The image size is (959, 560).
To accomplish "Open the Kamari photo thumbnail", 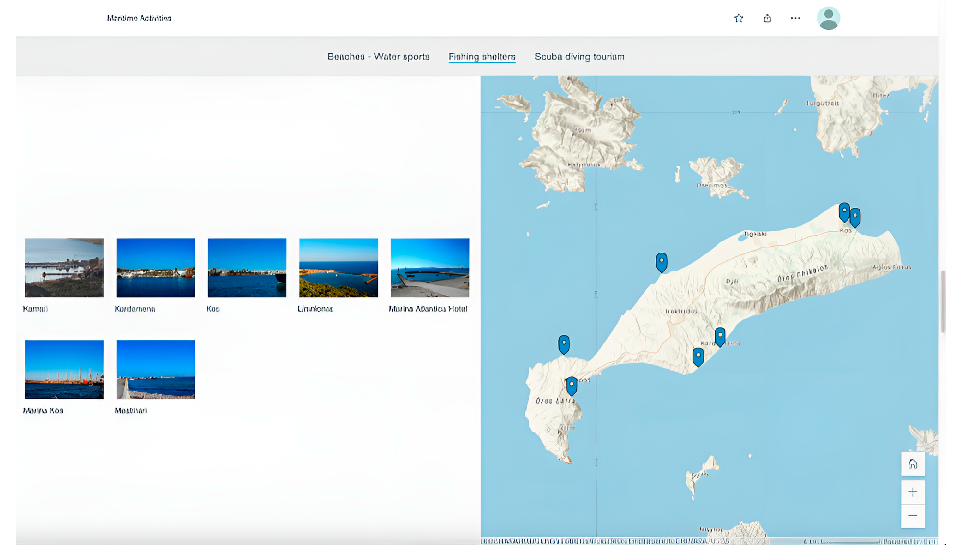I will (x=64, y=267).
